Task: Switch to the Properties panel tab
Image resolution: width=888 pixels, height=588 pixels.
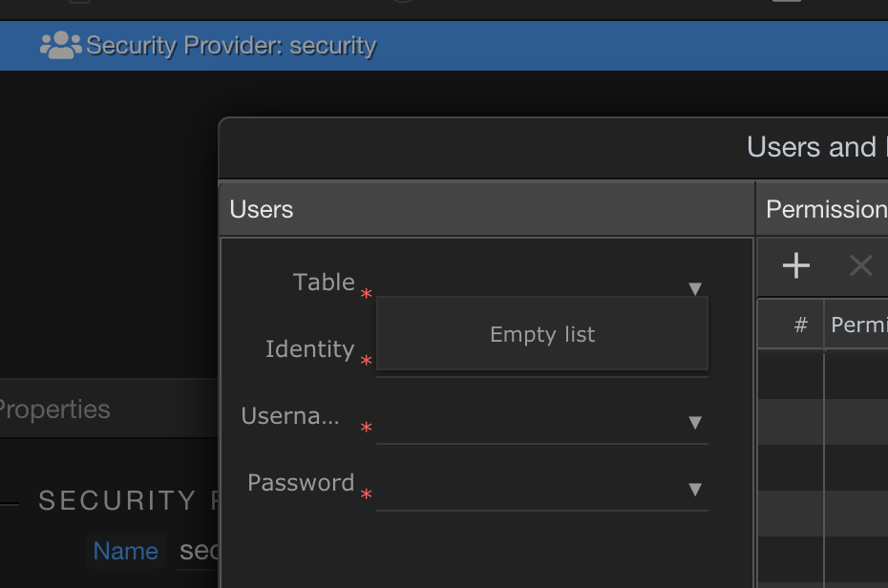Action: 53,409
